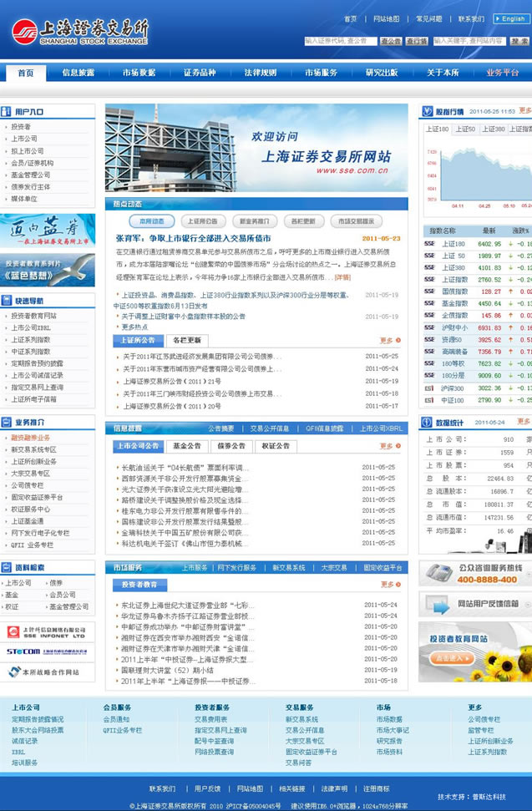Viewport: 532px width, 811px height.
Task: Open the 大宗交易 market service link
Action: tap(333, 568)
